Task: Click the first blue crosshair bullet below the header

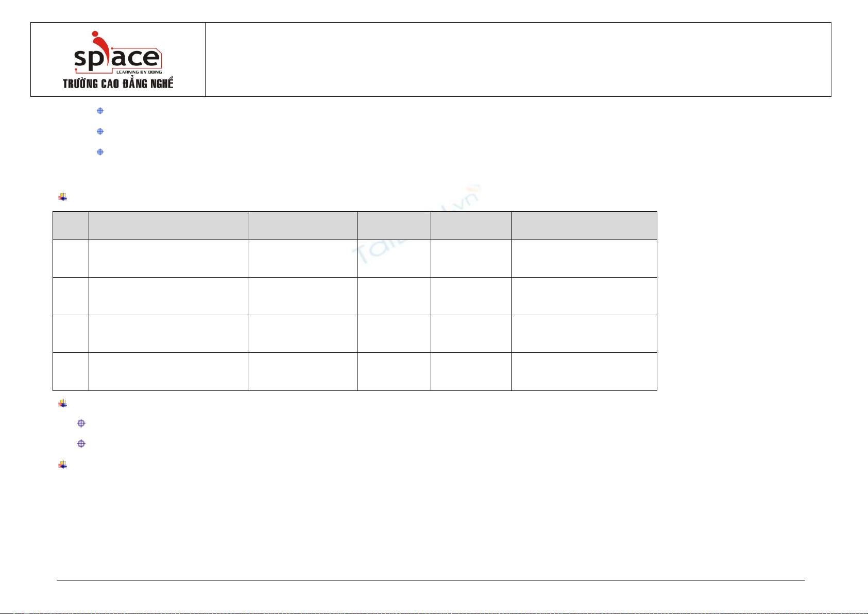Action: [x=100, y=111]
